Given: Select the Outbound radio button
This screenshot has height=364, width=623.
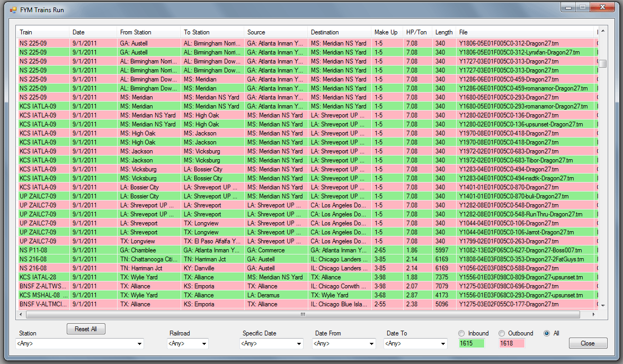Looking at the screenshot, I should coord(502,333).
